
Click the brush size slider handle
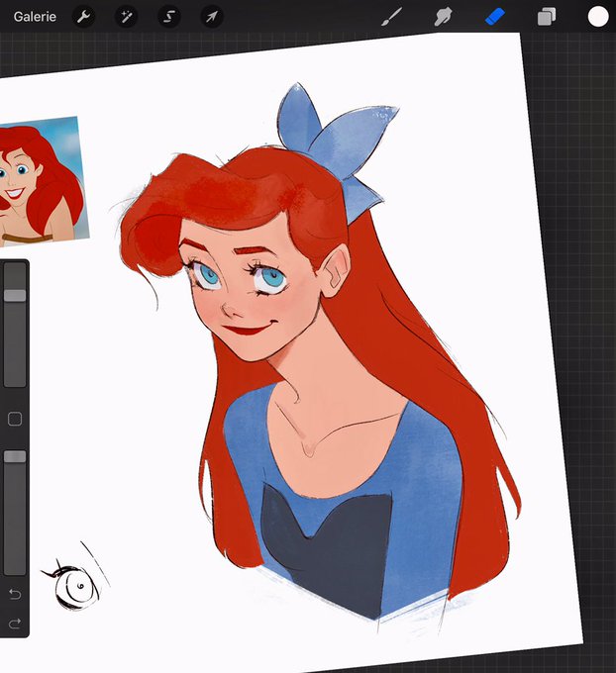pos(15,295)
